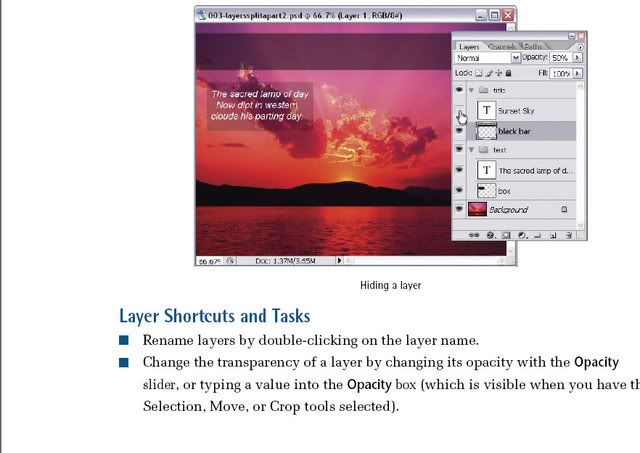Hide the 'text' layer group

tap(459, 149)
